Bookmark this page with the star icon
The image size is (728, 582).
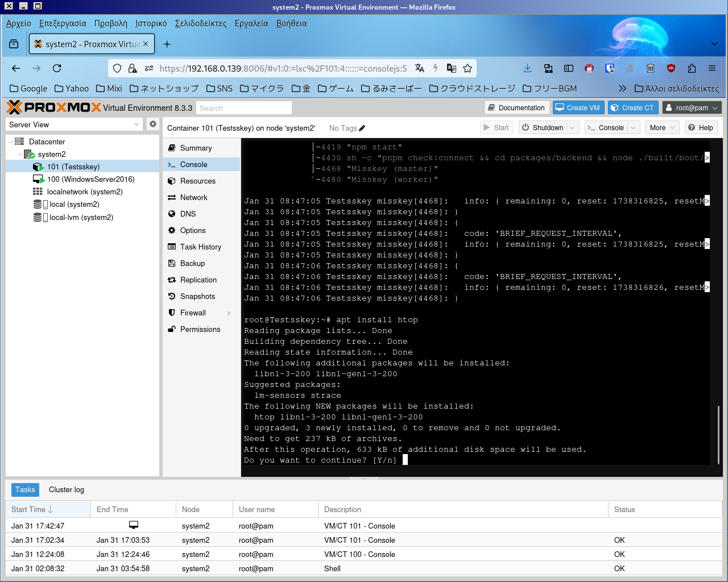(468, 68)
